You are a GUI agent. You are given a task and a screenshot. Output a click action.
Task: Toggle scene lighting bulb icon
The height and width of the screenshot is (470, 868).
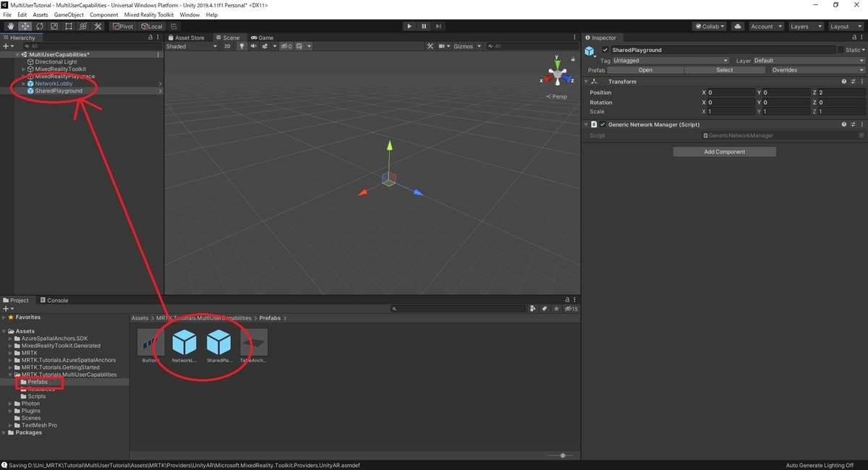point(242,46)
